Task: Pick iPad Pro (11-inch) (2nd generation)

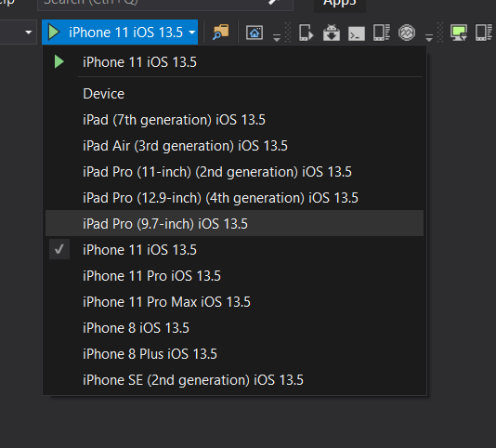Action: coord(234,172)
